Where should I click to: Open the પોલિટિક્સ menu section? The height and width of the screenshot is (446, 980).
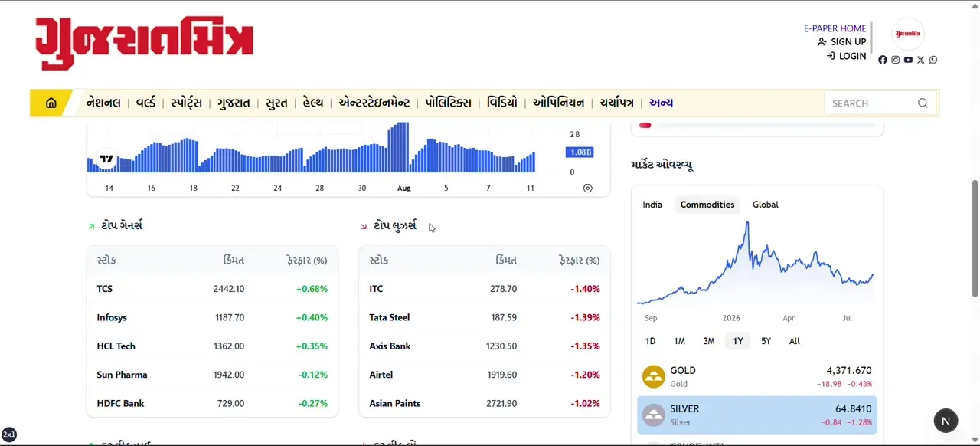tap(448, 103)
